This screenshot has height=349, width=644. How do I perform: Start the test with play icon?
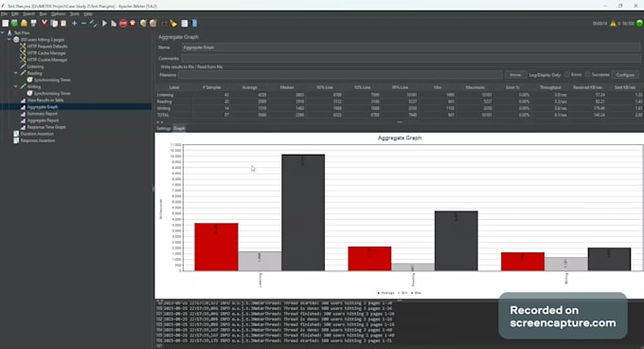click(x=104, y=24)
